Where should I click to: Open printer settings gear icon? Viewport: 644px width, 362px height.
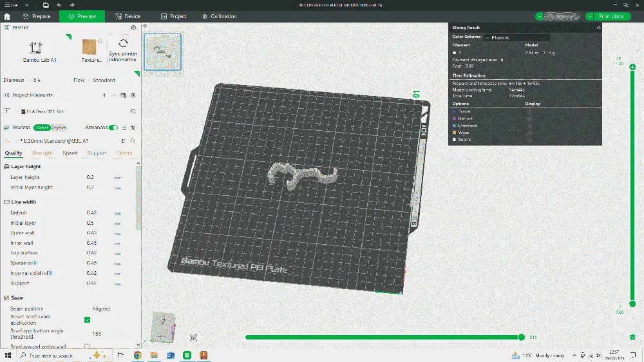click(x=133, y=28)
